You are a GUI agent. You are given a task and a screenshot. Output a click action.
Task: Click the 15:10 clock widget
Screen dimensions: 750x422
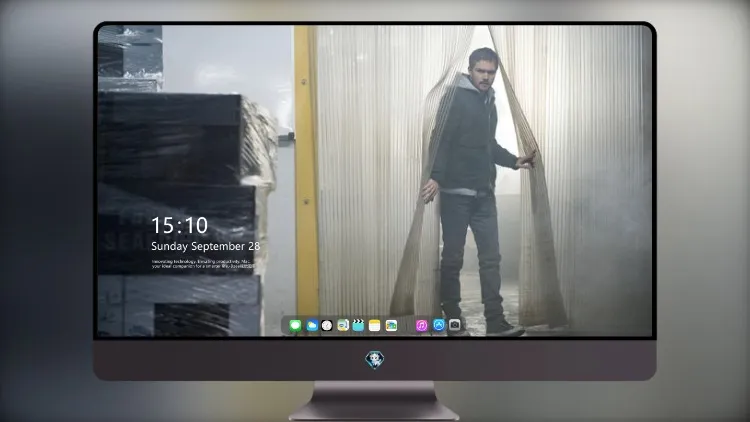pos(179,225)
